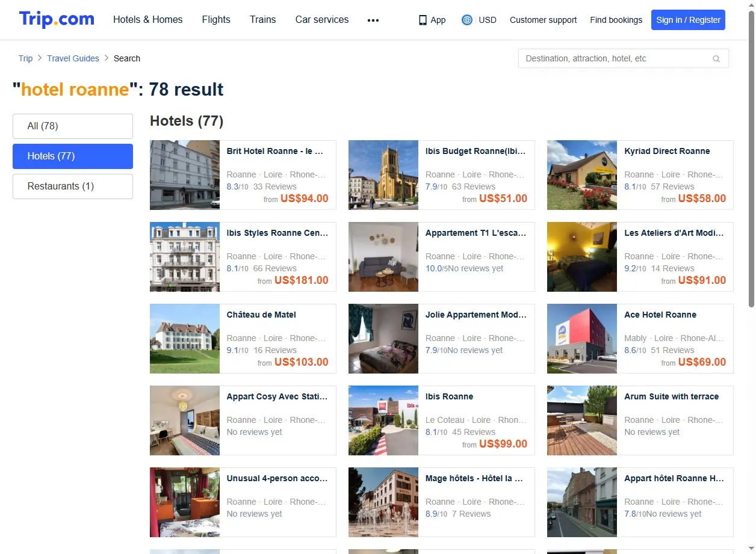Click Appart Cosy Avec Stati title

pos(277,397)
